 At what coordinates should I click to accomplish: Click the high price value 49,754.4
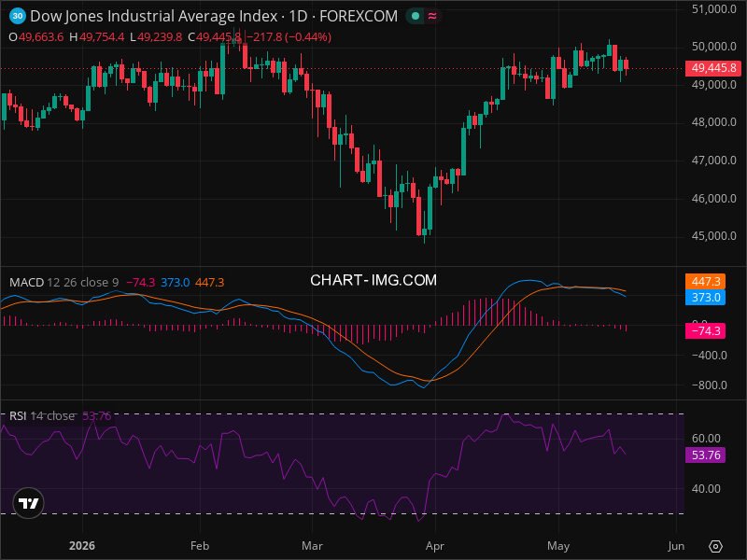click(102, 37)
